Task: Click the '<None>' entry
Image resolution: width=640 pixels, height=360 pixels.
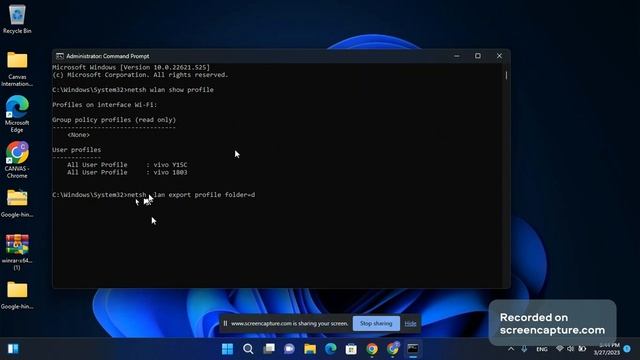Action: coord(78,135)
